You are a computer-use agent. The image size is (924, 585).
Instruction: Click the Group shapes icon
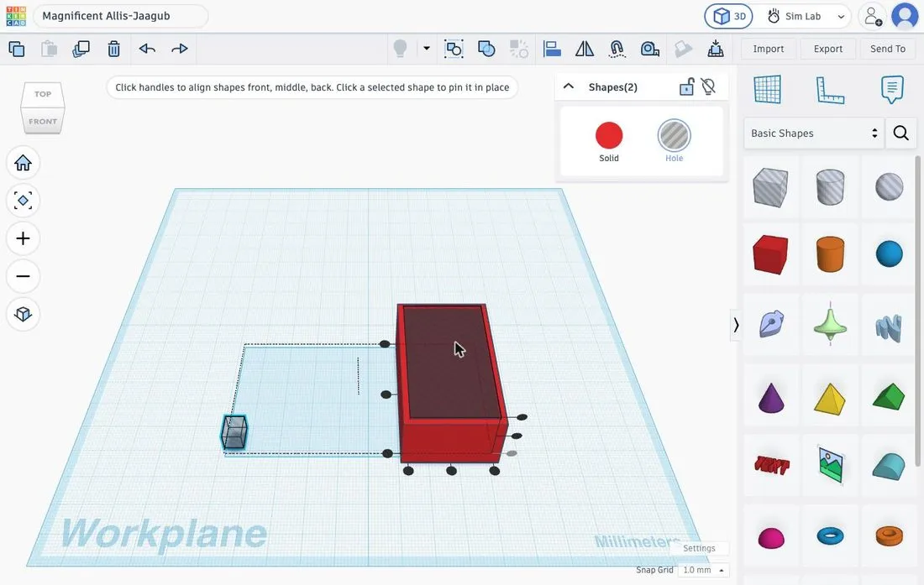[454, 49]
